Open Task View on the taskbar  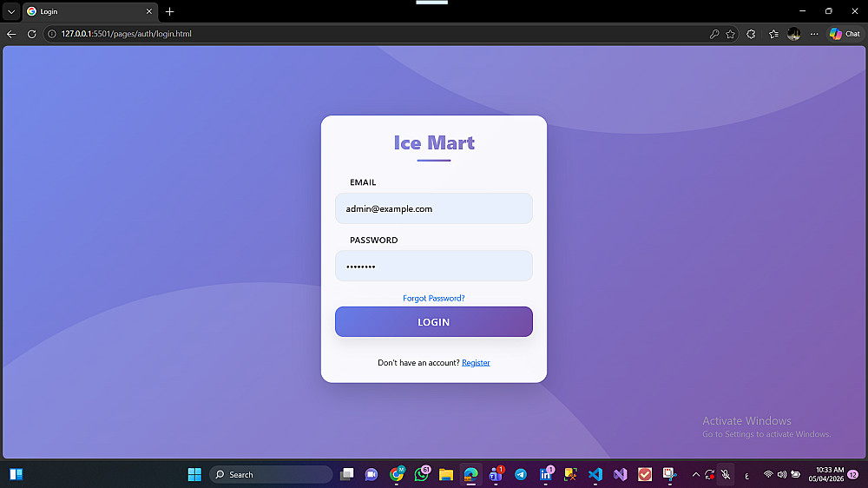[346, 474]
